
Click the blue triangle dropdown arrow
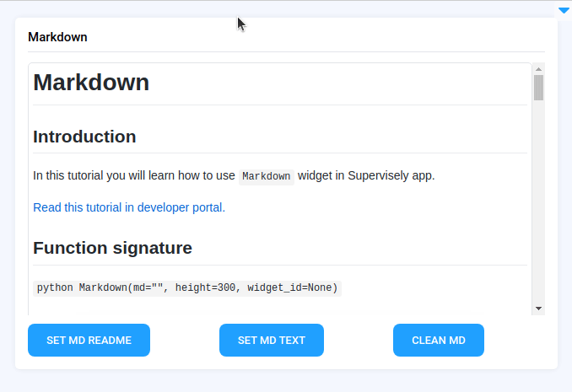564,11
